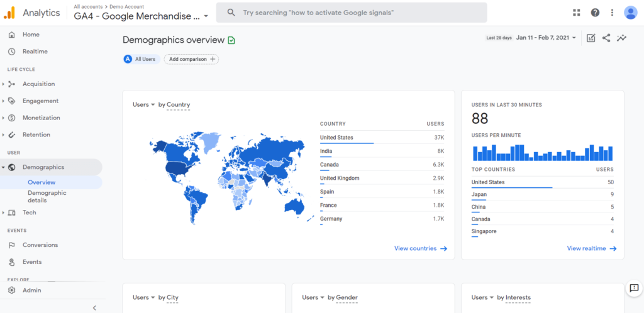The width and height of the screenshot is (644, 313).
Task: Click View countries link
Action: tap(421, 248)
